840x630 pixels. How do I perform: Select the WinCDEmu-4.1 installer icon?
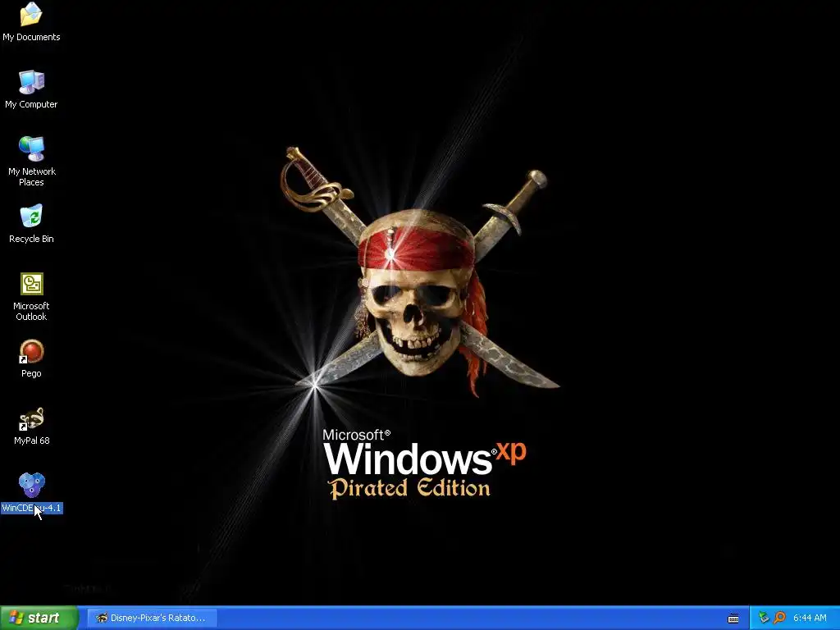tap(32, 486)
